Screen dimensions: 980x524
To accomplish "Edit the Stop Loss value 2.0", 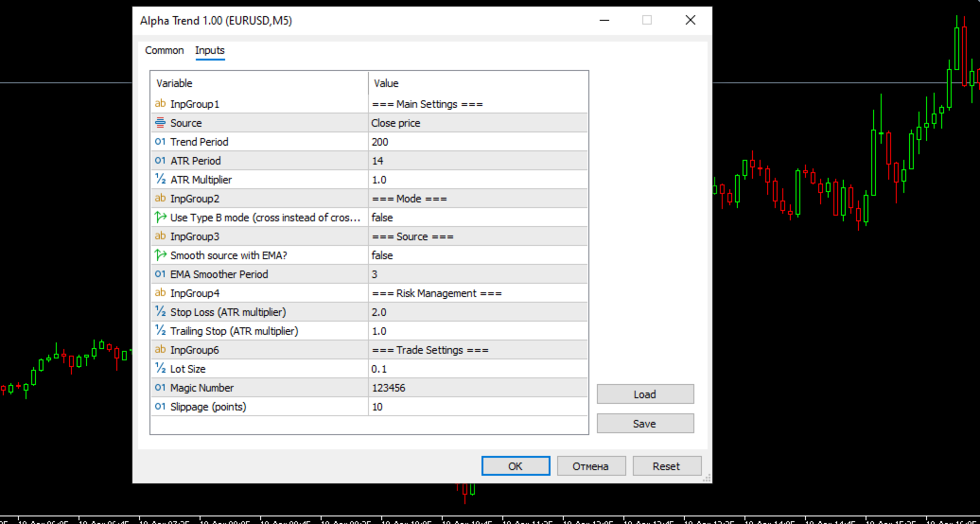I will [478, 312].
